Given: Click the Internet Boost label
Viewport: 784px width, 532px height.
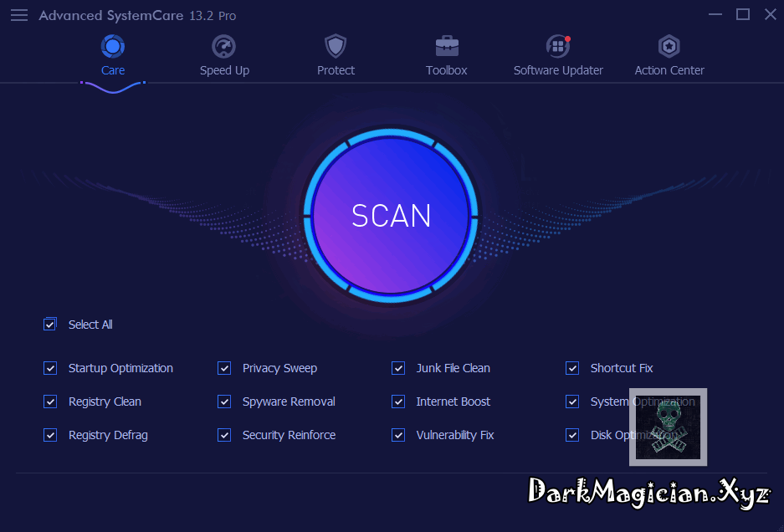Looking at the screenshot, I should 453,402.
